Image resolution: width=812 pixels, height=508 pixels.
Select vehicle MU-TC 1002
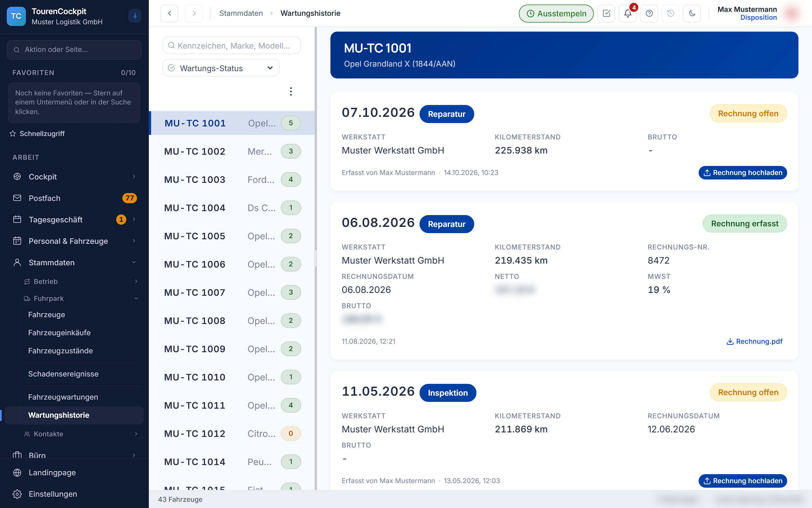pos(232,152)
